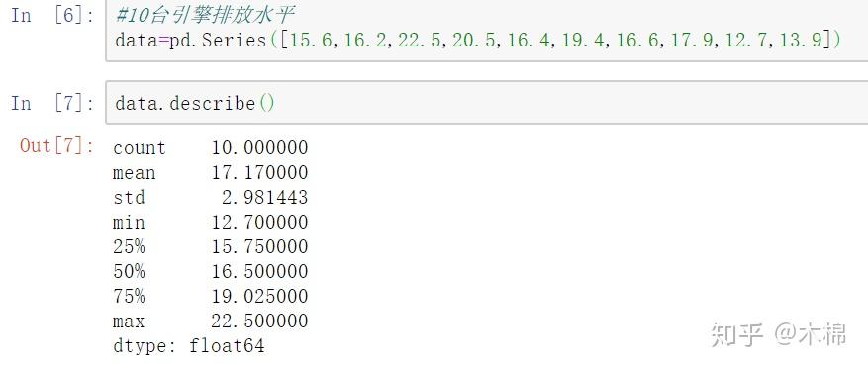Screen dimensions: 868x368
Task: Click the value 10.000000
Action: tap(259, 148)
